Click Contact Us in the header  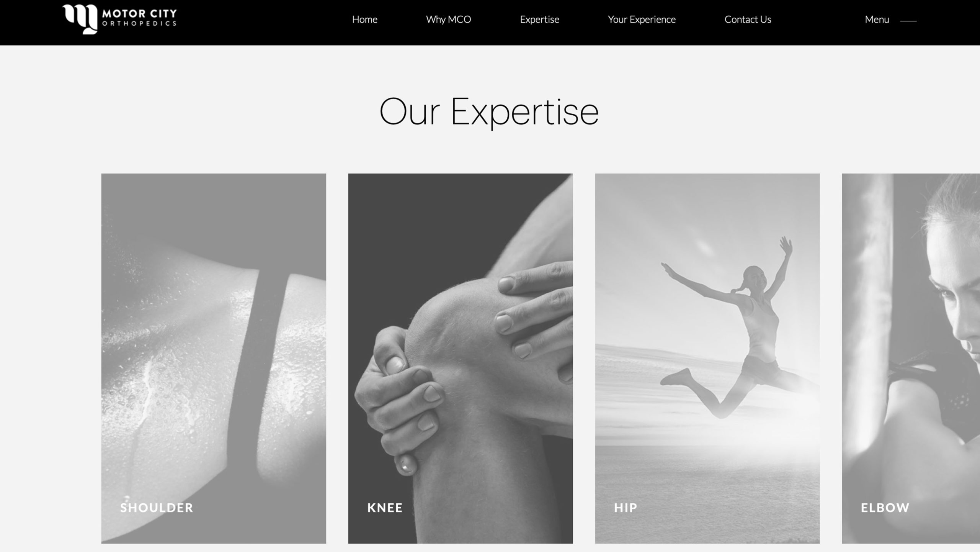pyautogui.click(x=748, y=20)
